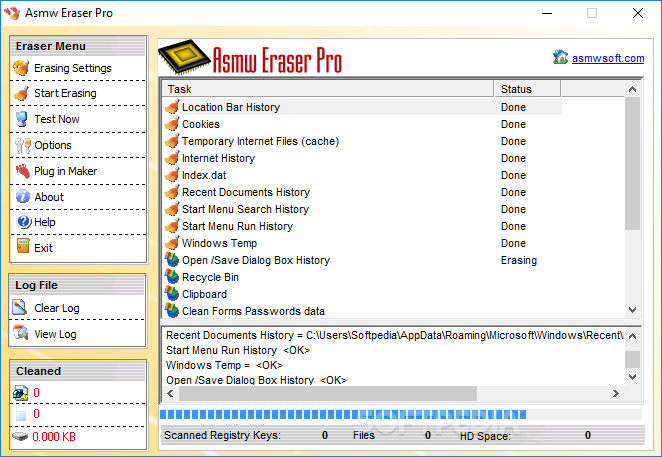Click the broom icon beside Internet History

pos(172,158)
